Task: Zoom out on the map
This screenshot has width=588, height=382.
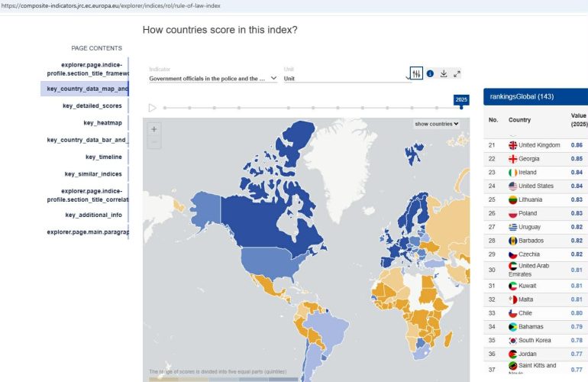Action: coord(153,142)
